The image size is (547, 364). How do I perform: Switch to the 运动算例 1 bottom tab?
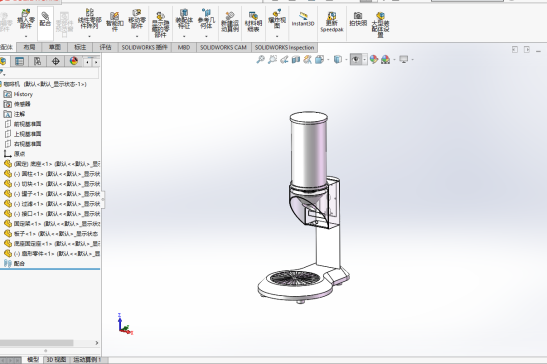pos(88,360)
